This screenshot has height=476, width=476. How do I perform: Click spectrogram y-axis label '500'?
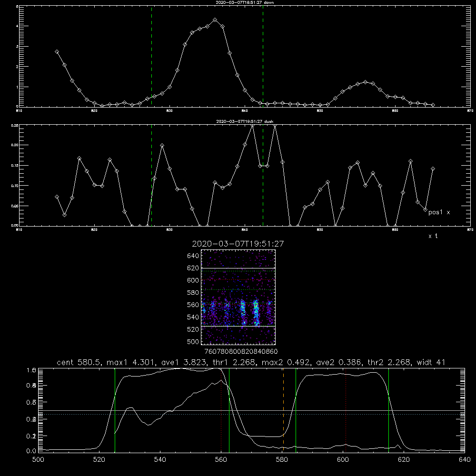pos(193,341)
